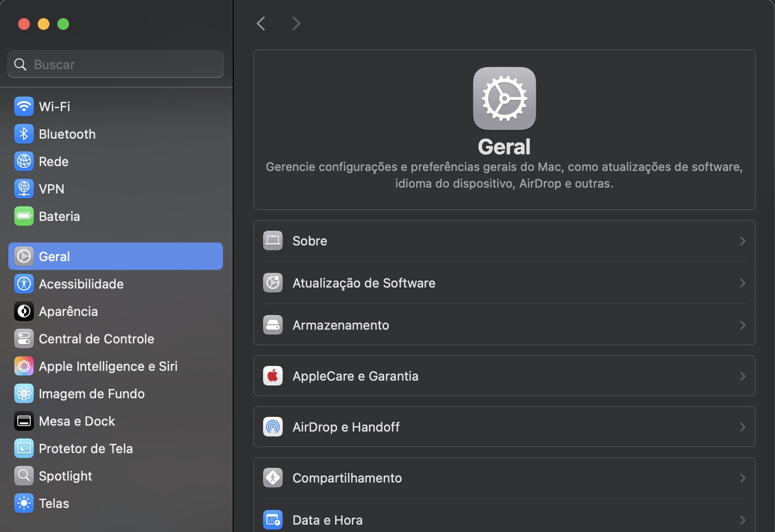
Task: Click the VPN icon in sidebar
Action: (x=24, y=189)
